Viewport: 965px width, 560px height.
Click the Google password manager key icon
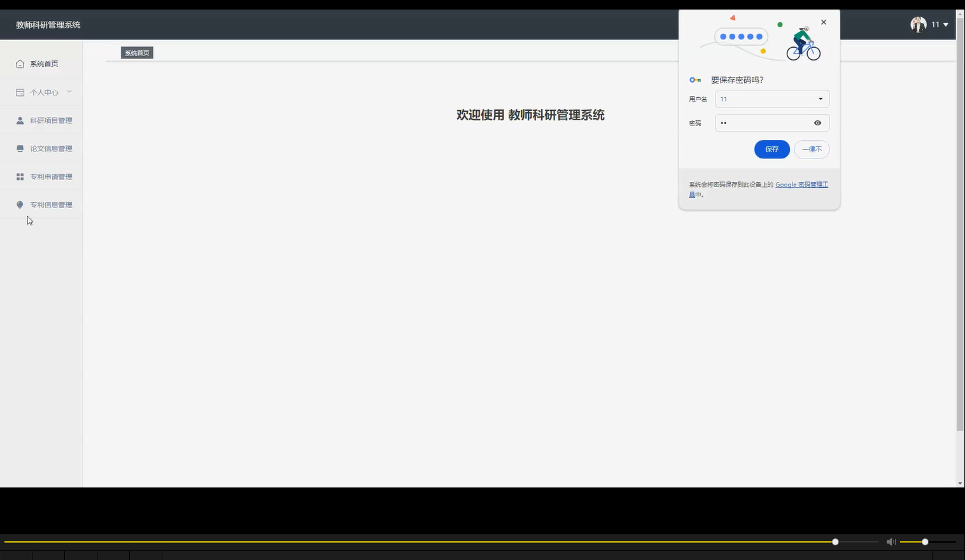point(694,80)
